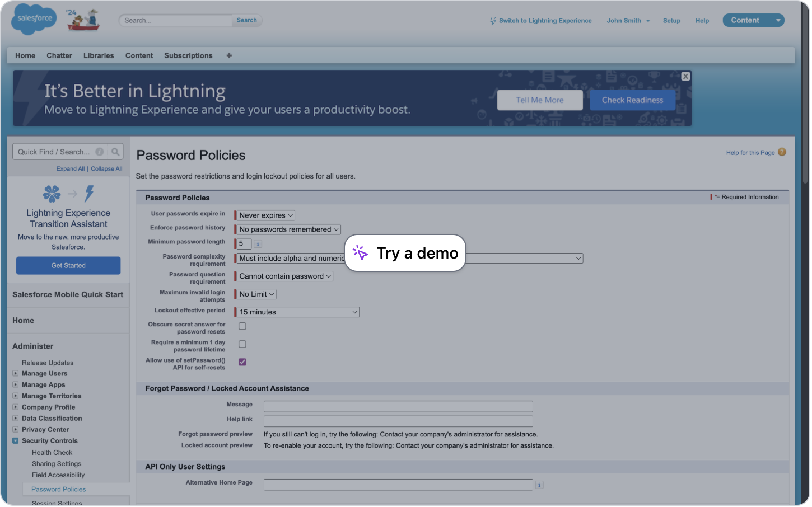Image resolution: width=812 pixels, height=507 pixels.
Task: Open the User passwords expire in dropdown
Action: 265,215
